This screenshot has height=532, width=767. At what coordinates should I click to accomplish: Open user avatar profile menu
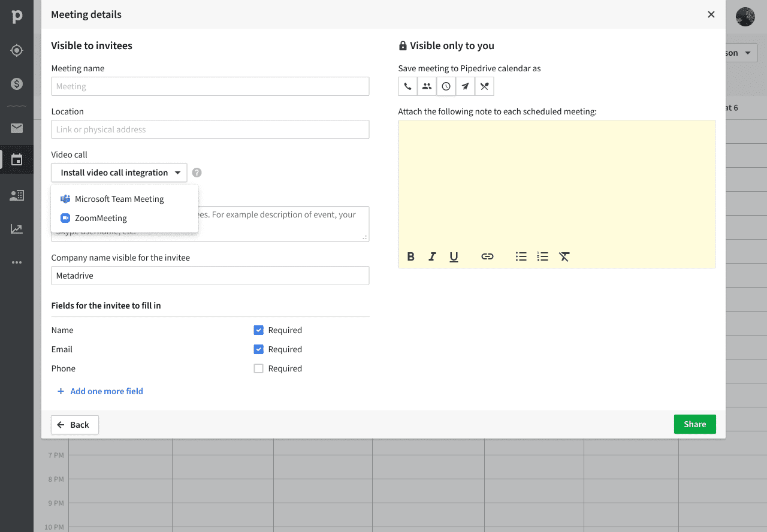coord(745,17)
